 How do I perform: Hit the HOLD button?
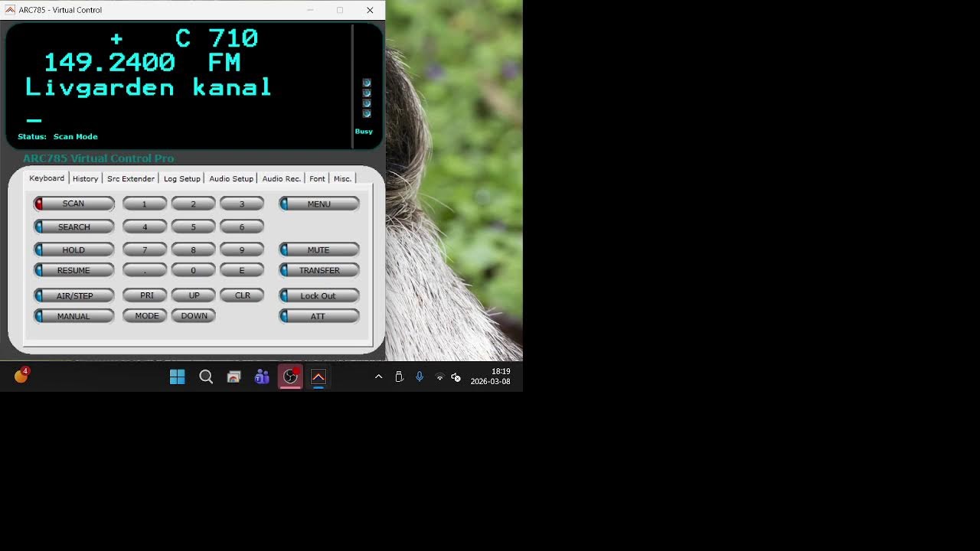pyautogui.click(x=73, y=249)
